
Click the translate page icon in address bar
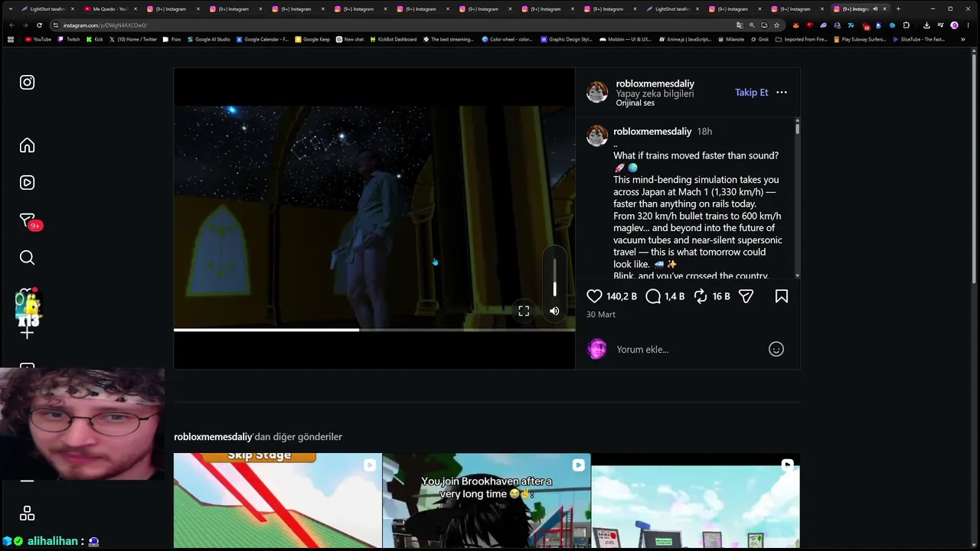tap(740, 25)
